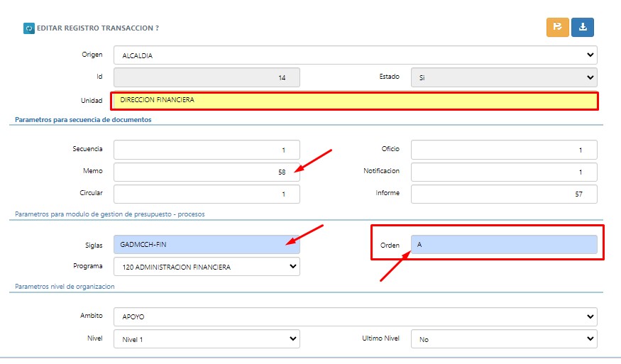Expand the Estado dropdown
621x364 pixels.
(504, 77)
